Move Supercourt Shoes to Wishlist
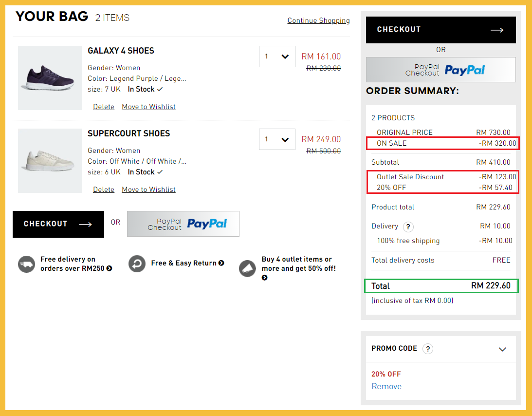The image size is (532, 416). 148,189
